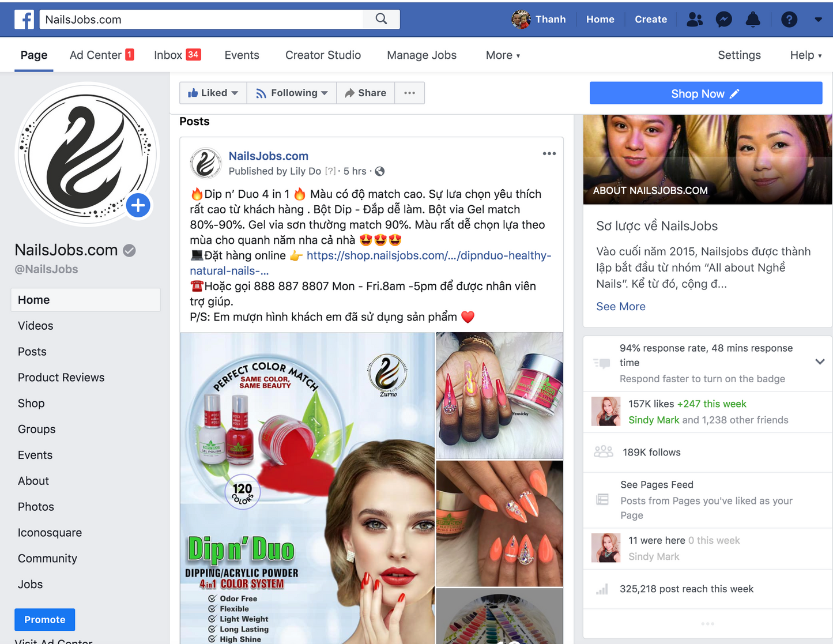Select Jobs in the left sidebar
Screen dimensions: 833x644
(x=30, y=585)
